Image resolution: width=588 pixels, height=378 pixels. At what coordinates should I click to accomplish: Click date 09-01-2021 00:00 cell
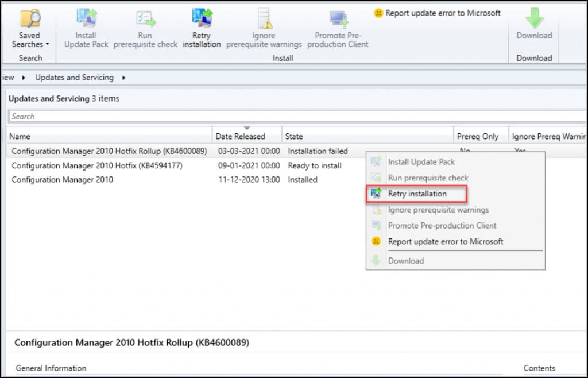tap(249, 166)
